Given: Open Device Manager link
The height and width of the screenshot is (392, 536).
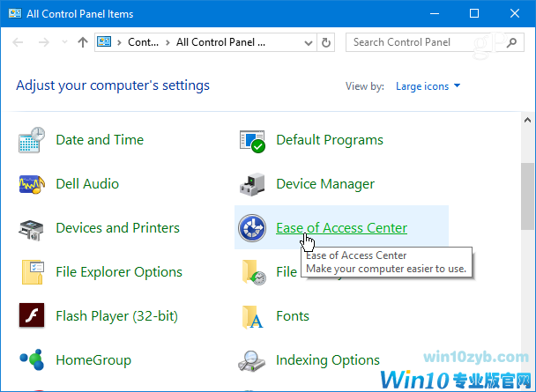Looking at the screenshot, I should pos(325,184).
